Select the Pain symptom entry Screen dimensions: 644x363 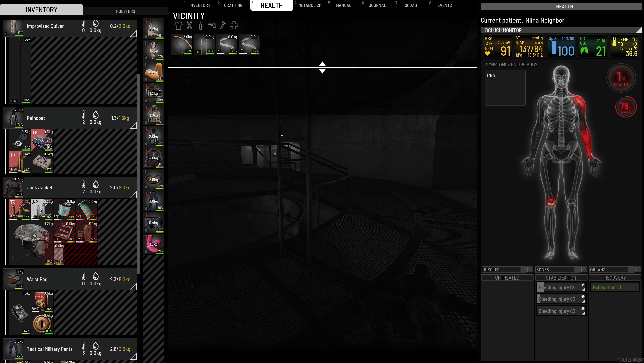[x=491, y=75]
